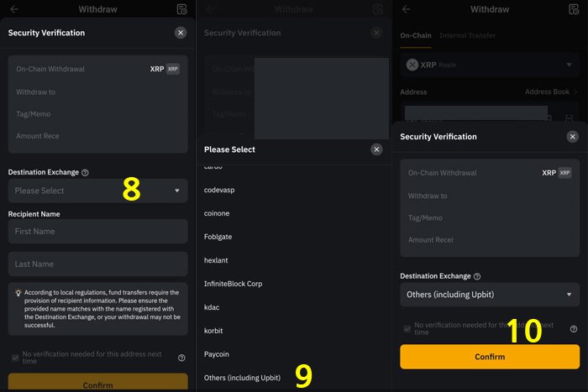Close the Please Select list
This screenshot has width=588, height=392.
[x=376, y=149]
